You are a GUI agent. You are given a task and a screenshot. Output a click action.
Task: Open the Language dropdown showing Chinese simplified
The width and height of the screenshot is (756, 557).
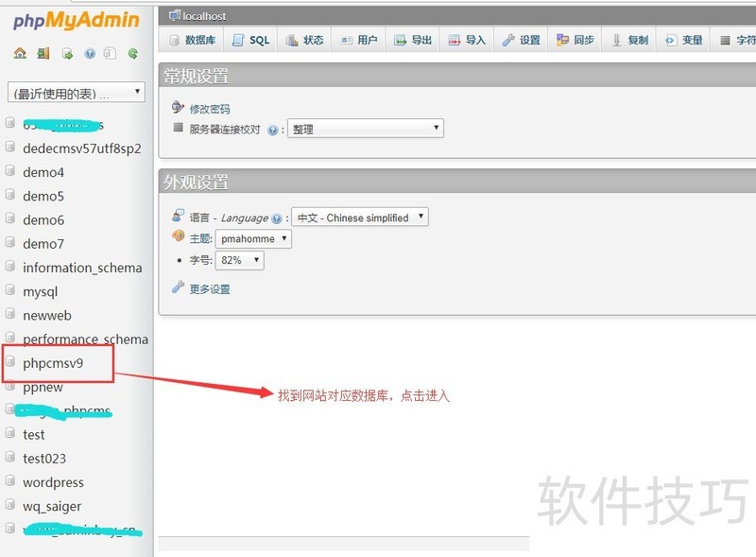click(x=360, y=218)
